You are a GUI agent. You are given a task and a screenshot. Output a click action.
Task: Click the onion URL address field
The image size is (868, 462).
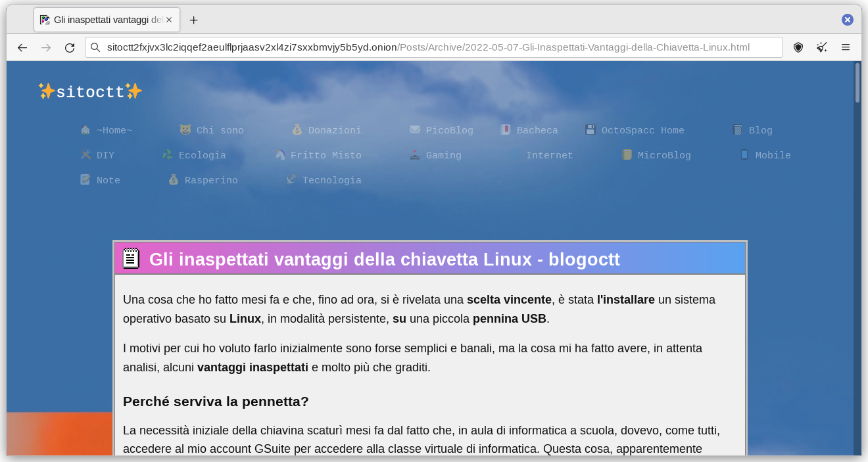tap(427, 47)
